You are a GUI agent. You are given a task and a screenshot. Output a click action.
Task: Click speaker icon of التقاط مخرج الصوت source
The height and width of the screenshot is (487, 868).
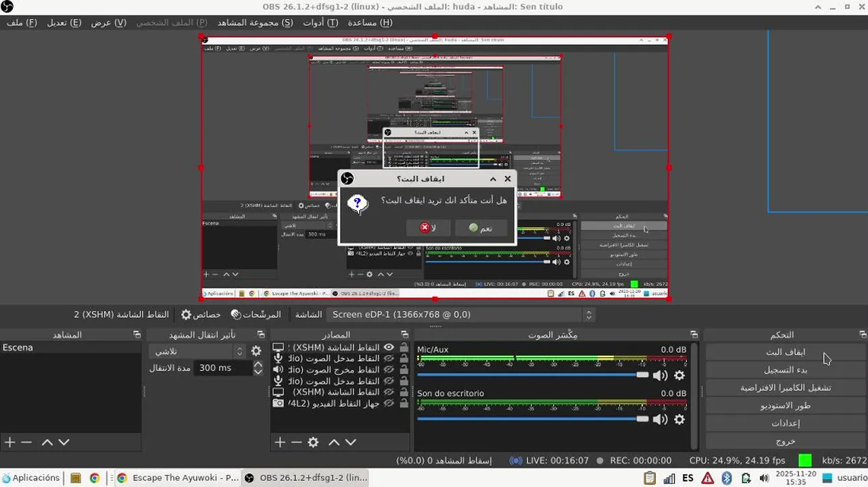click(278, 369)
